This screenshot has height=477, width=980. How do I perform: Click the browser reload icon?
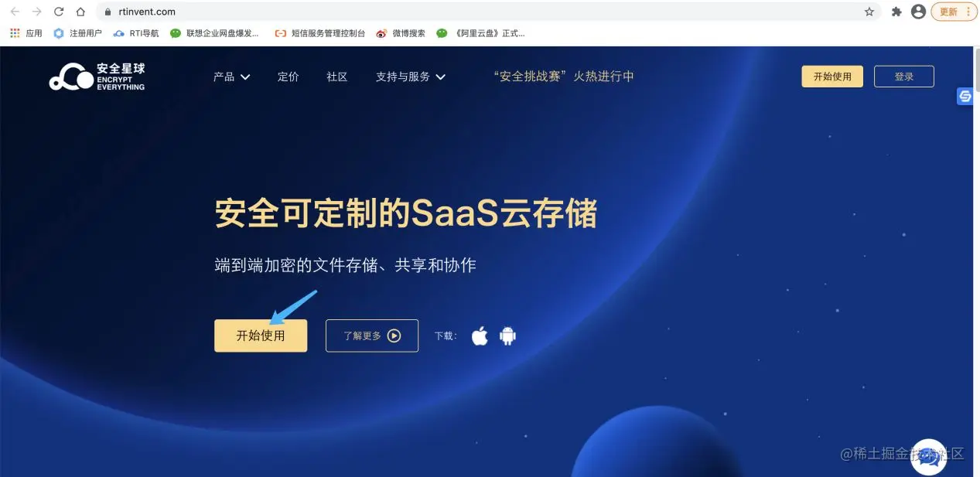click(x=59, y=12)
